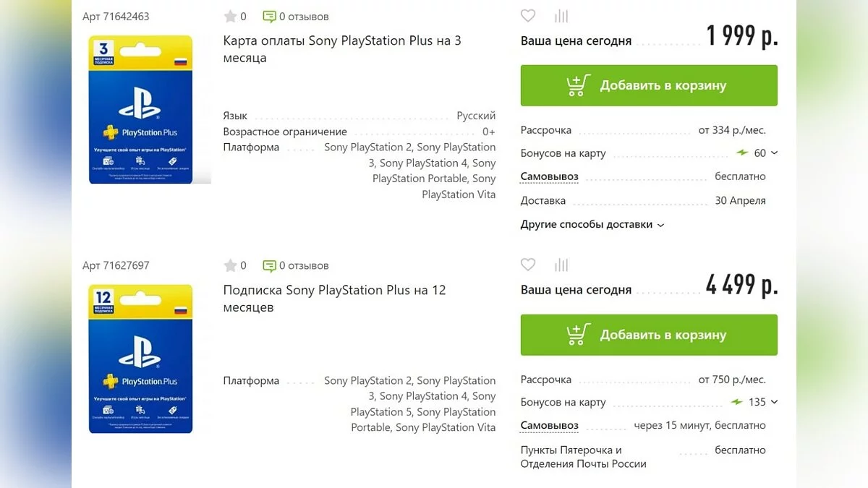Click the 12-month PlayStation Plus card image
Viewport: 868px width, 488px height.
click(x=140, y=359)
